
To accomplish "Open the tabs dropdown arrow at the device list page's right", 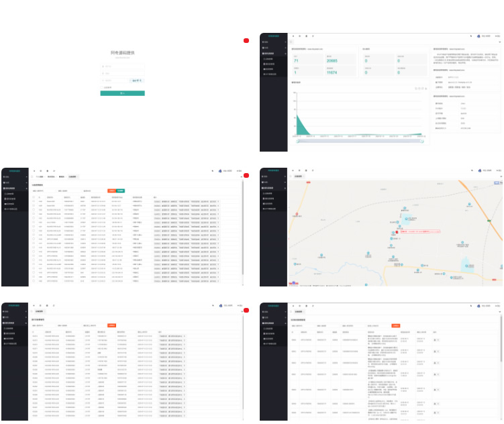I will coord(240,177).
